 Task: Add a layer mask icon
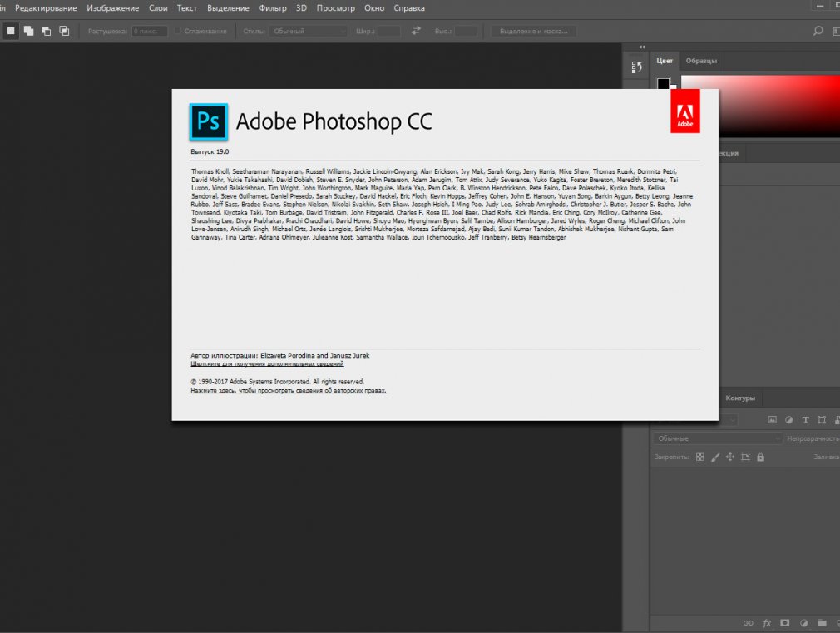pos(785,623)
